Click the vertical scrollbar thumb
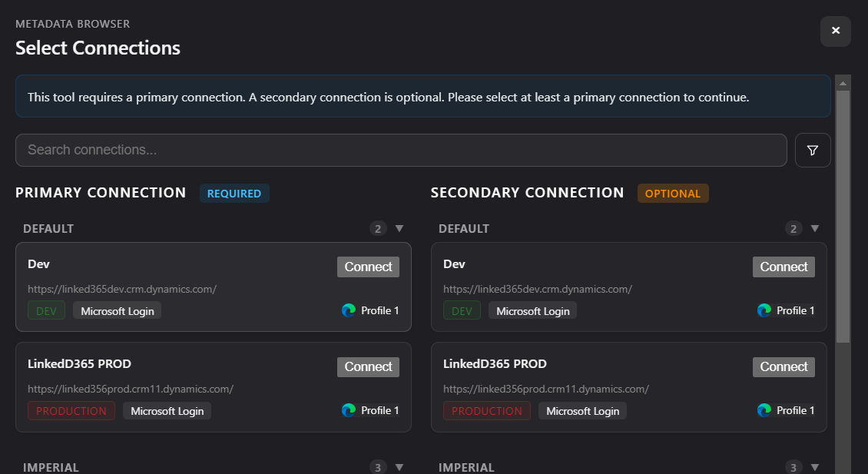The width and height of the screenshot is (868, 474). pyautogui.click(x=843, y=216)
